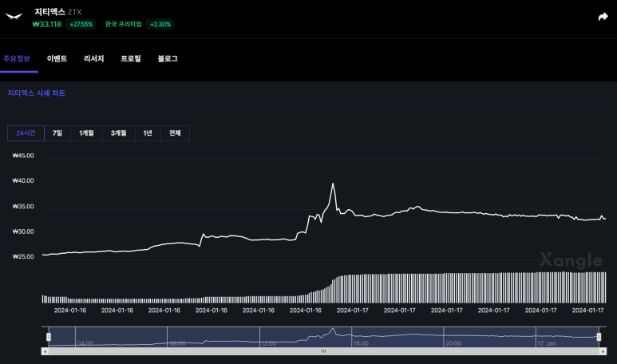617x364 pixels.
Task: Click the right navigator range handle
Action: (599, 337)
